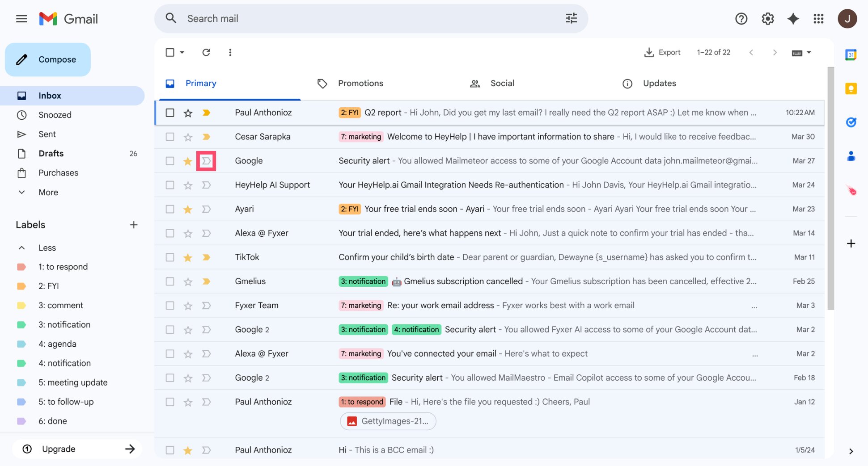Click the Export button
The height and width of the screenshot is (466, 868).
[662, 52]
